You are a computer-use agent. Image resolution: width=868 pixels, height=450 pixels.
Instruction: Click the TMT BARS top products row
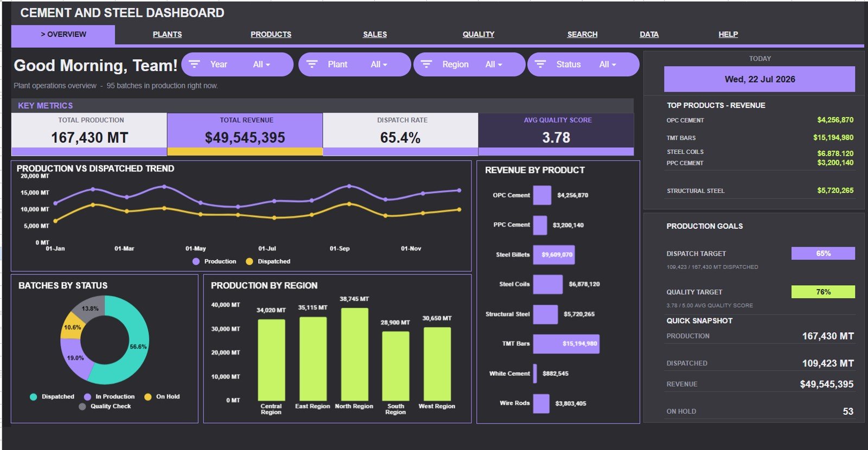(759, 138)
